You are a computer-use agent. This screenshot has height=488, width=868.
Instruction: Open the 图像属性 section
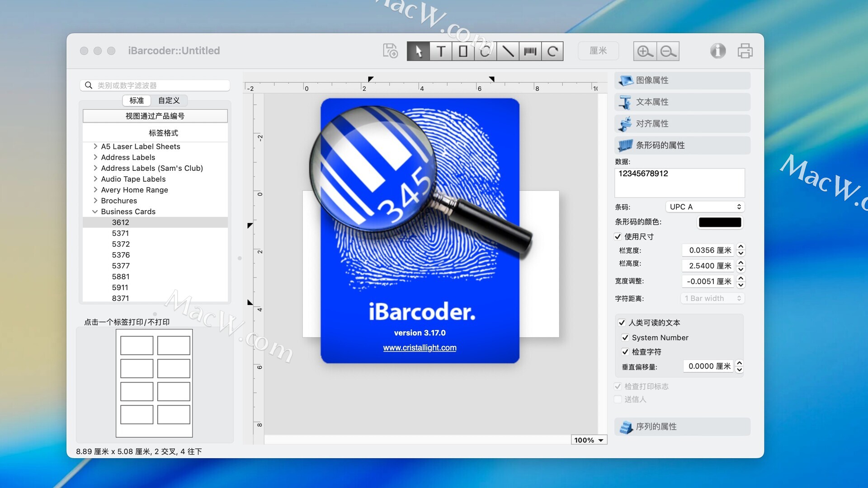[x=682, y=80]
